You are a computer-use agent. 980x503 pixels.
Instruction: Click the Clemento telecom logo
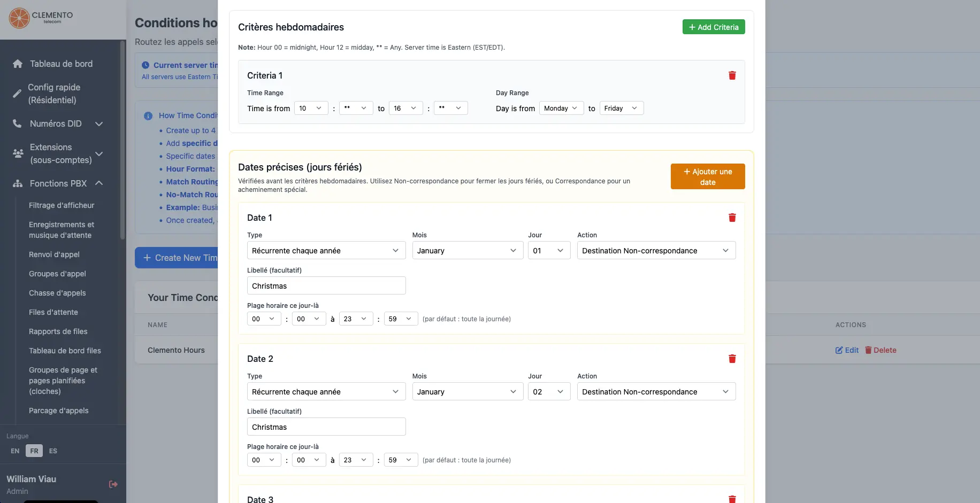pos(41,18)
